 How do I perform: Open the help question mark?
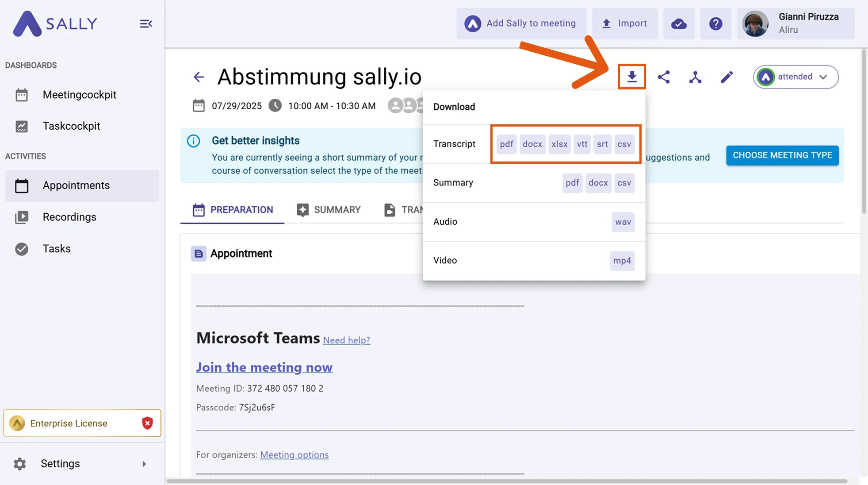[715, 23]
